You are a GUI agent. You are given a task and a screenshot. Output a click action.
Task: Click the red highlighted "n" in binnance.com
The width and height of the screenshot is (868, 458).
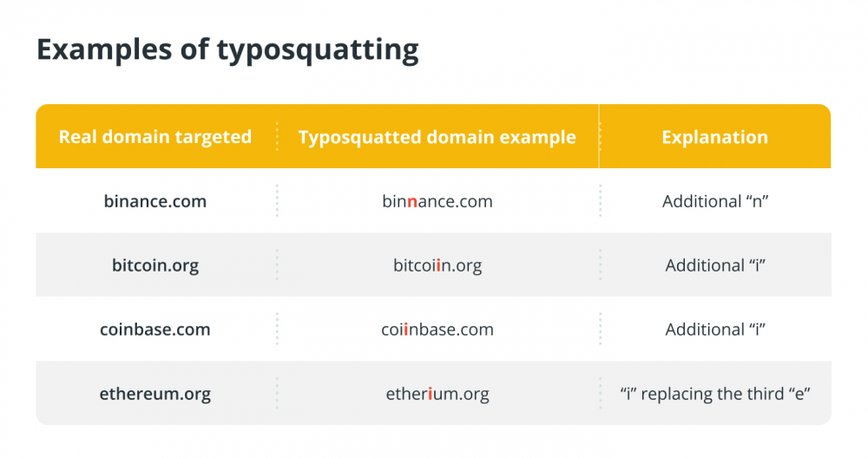(411, 202)
